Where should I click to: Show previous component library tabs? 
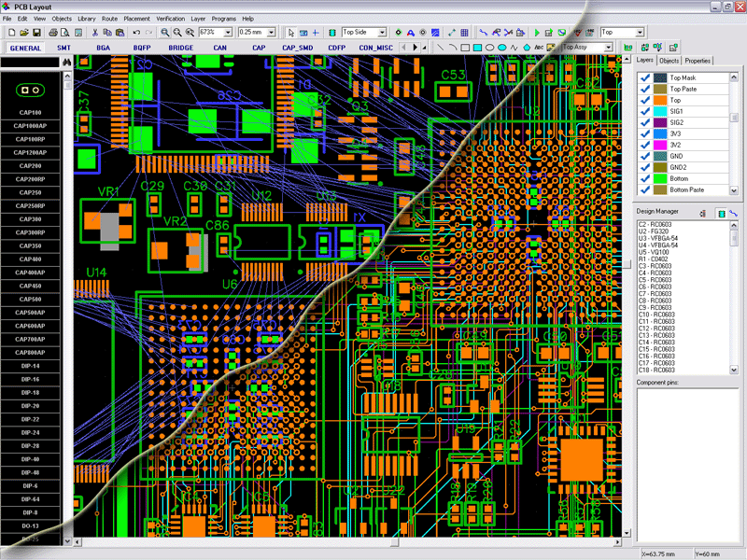pyautogui.click(x=404, y=48)
